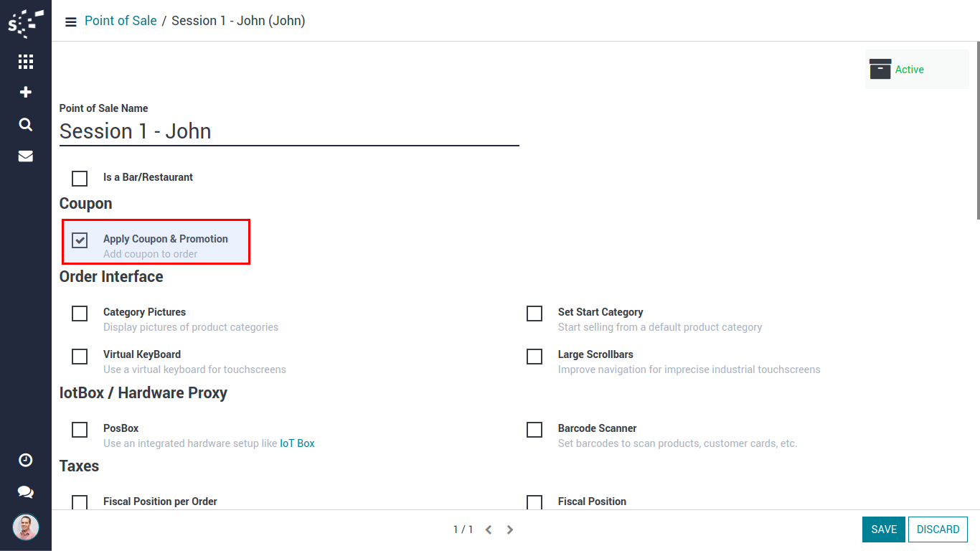Enable Is a Bar/Restaurant checkbox
This screenshot has width=980, height=551.
[80, 178]
